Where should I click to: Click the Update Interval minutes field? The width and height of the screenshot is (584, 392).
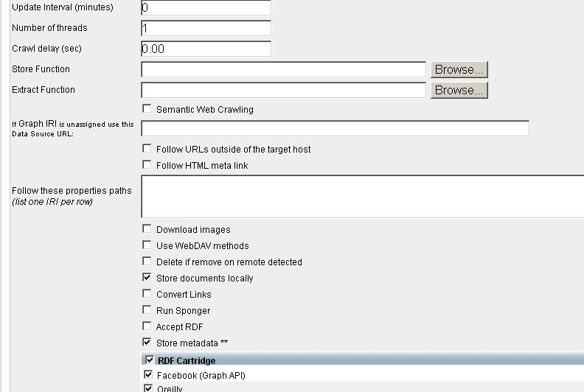pyautogui.click(x=206, y=8)
